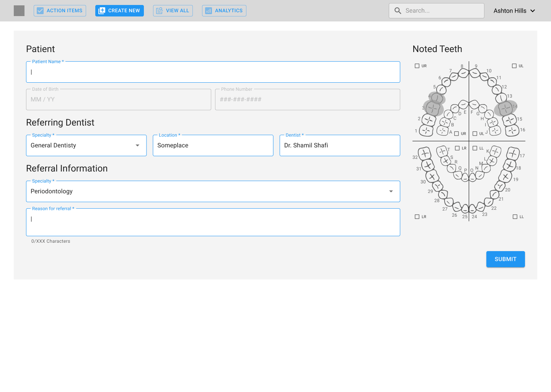
Task: Open Referring Dentist Specialty dropdown
Action: 86,145
